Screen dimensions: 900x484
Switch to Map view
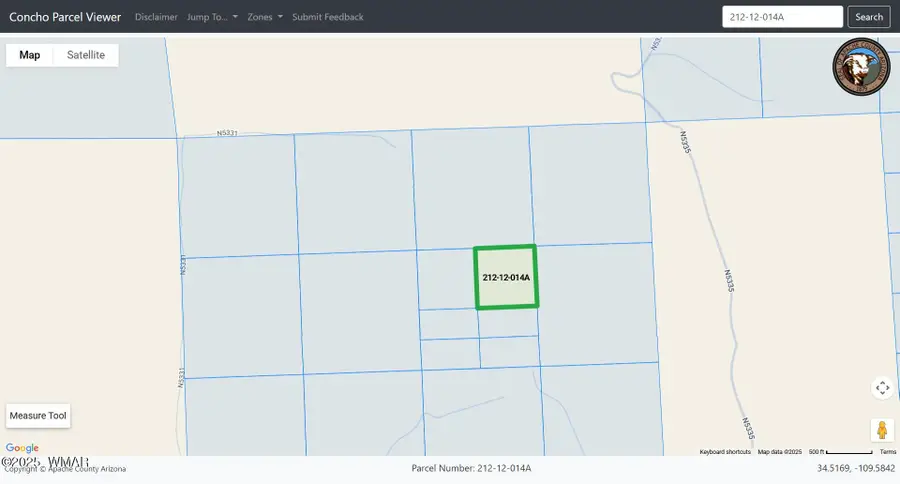coord(30,55)
